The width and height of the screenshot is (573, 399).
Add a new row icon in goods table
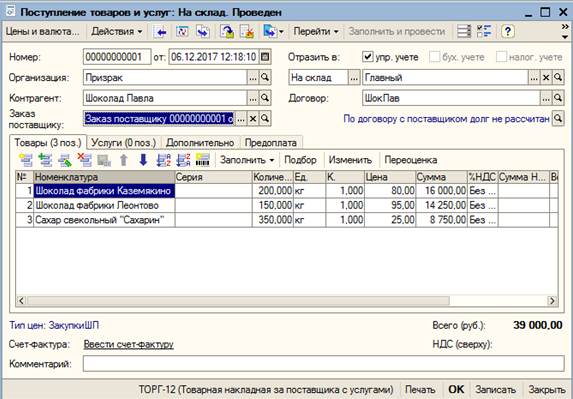(26, 160)
